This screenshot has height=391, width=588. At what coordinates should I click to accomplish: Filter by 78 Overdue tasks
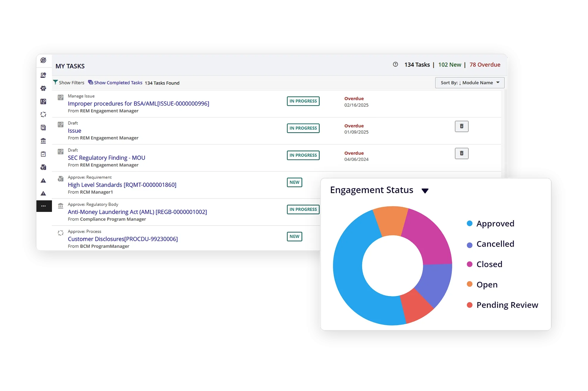(x=485, y=65)
